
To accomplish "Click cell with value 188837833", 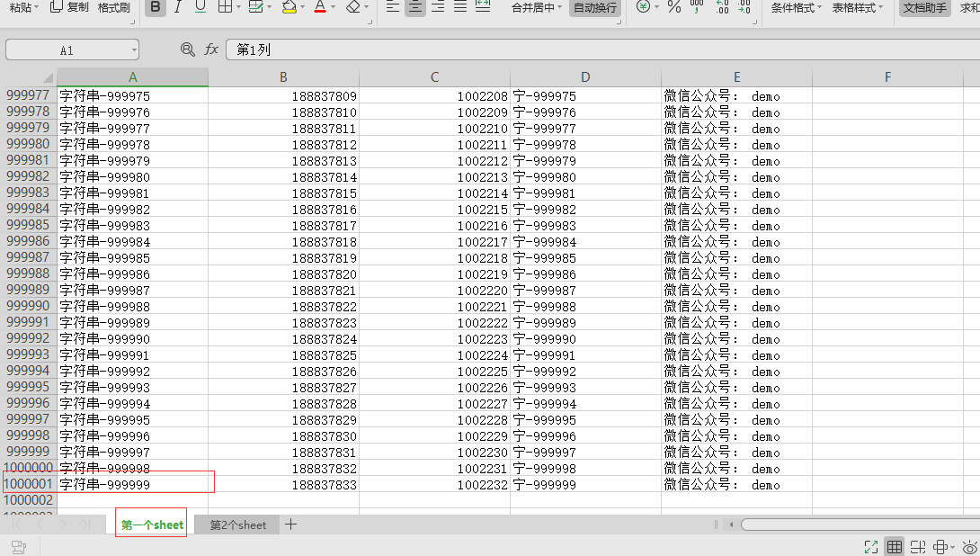I will tap(284, 484).
